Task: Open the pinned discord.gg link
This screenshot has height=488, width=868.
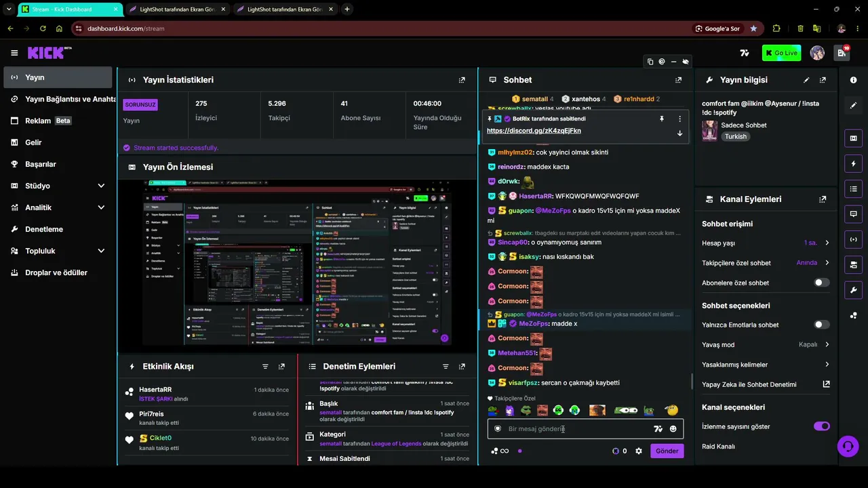Action: coord(534,131)
